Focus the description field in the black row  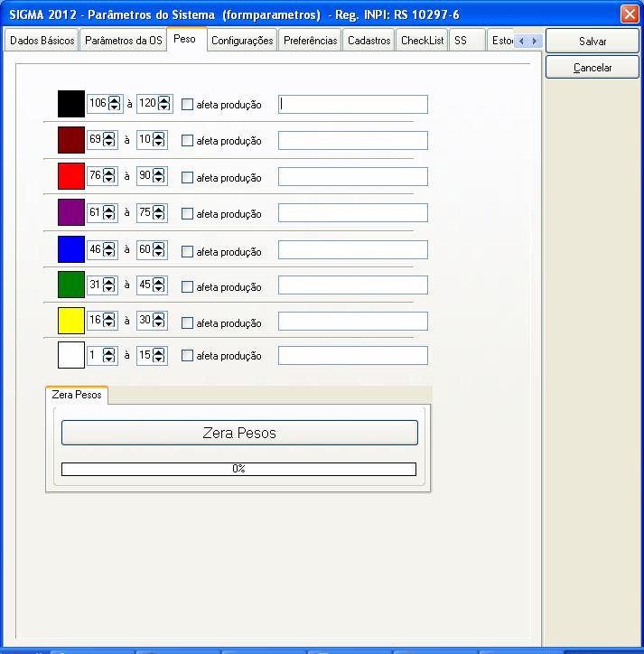(353, 104)
